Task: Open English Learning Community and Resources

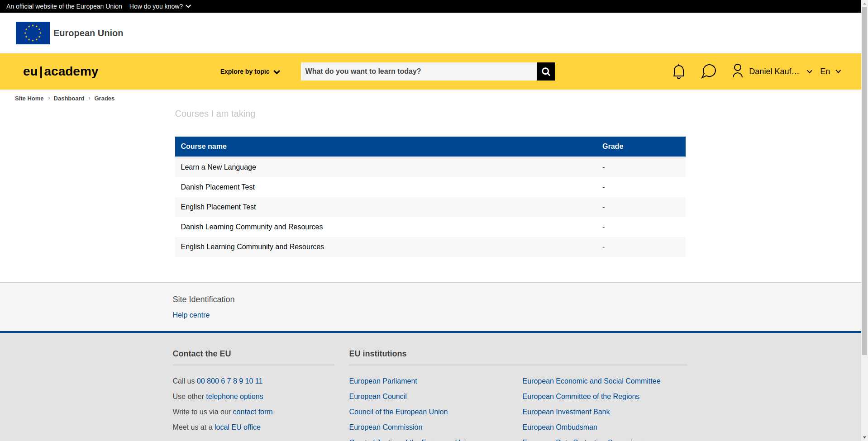Action: (252, 247)
